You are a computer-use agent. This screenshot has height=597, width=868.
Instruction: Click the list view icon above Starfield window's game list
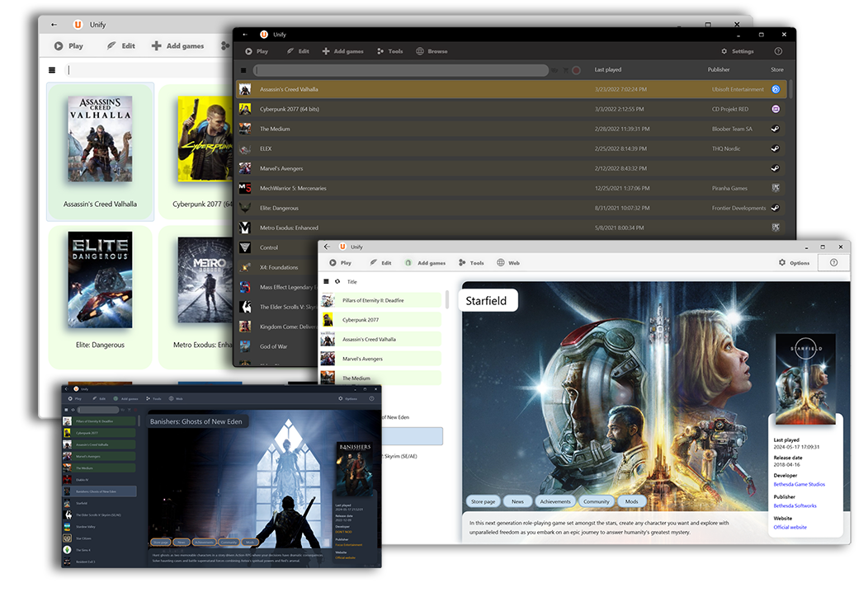[x=326, y=282]
